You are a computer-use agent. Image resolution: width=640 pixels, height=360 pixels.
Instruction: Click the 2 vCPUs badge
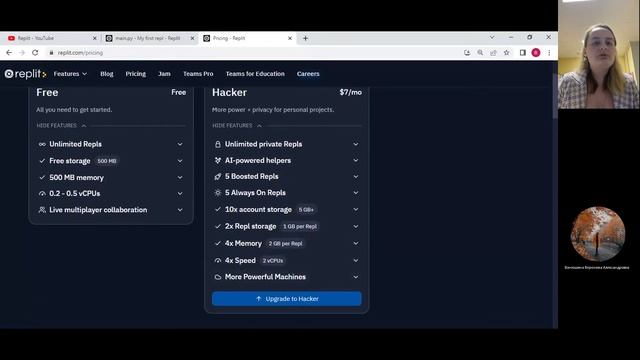[x=273, y=260]
